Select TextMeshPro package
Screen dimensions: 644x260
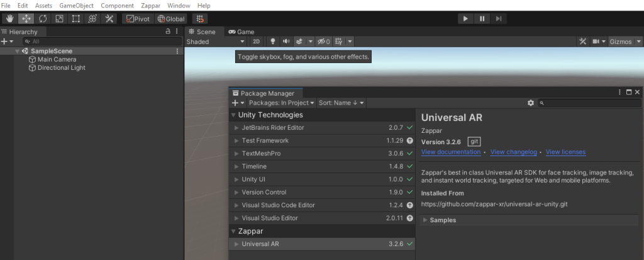pyautogui.click(x=322, y=154)
